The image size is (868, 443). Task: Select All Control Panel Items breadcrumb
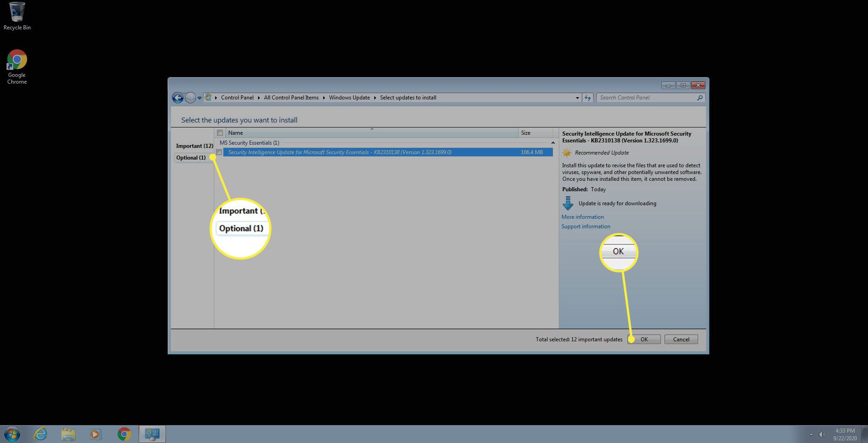tap(291, 98)
